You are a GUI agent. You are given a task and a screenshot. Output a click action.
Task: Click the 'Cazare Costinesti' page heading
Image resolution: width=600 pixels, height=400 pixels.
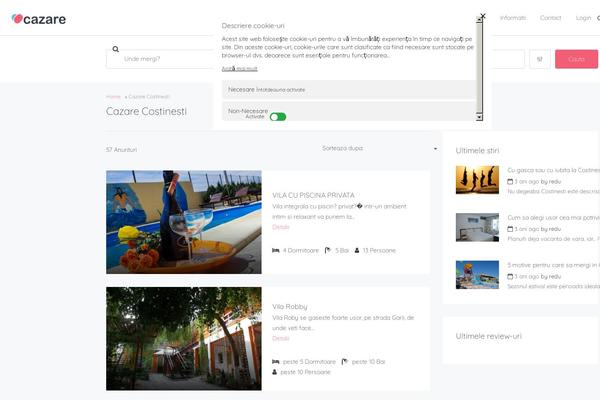(x=146, y=111)
